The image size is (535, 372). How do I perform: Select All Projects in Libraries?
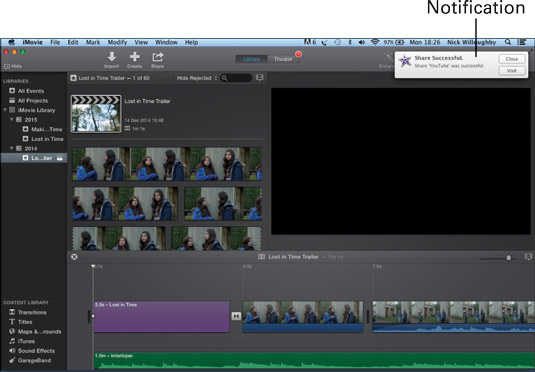point(34,100)
